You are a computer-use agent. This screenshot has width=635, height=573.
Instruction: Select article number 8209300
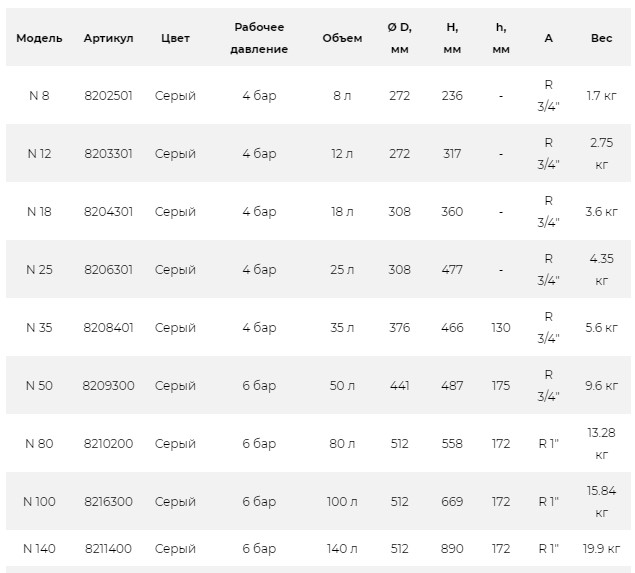(108, 386)
